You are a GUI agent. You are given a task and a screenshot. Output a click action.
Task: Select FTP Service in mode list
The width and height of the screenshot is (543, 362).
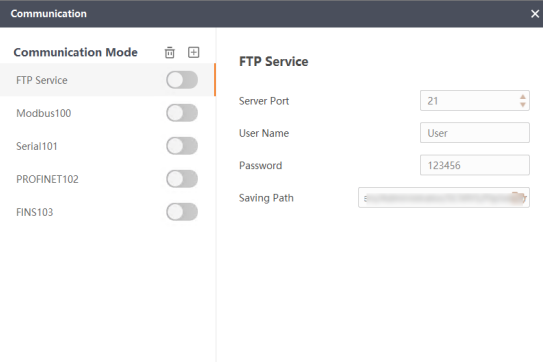[107, 80]
